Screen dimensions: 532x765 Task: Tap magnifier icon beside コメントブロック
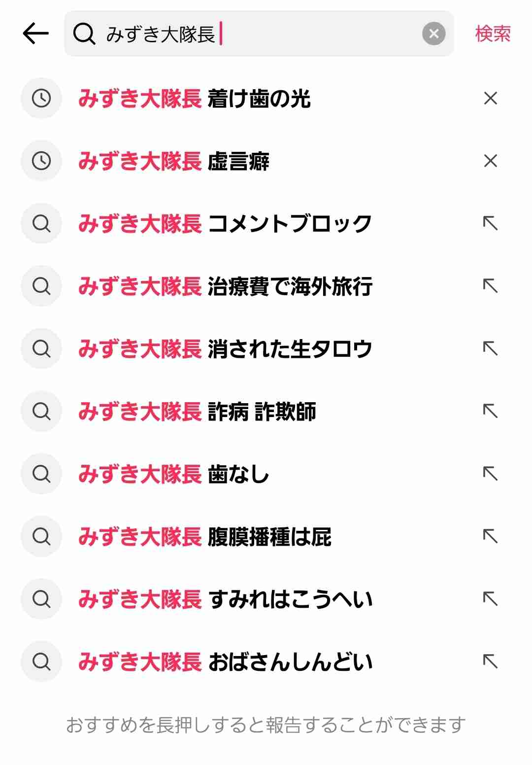click(41, 223)
